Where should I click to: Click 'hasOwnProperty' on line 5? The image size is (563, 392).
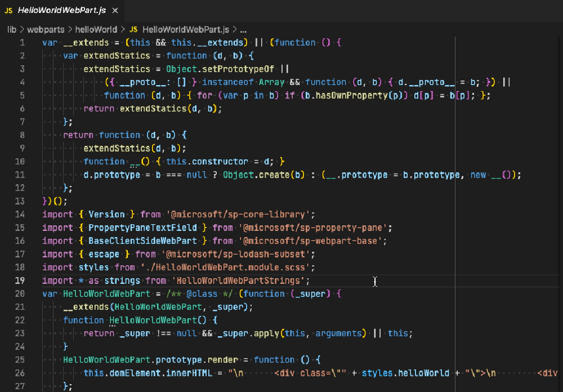point(351,96)
